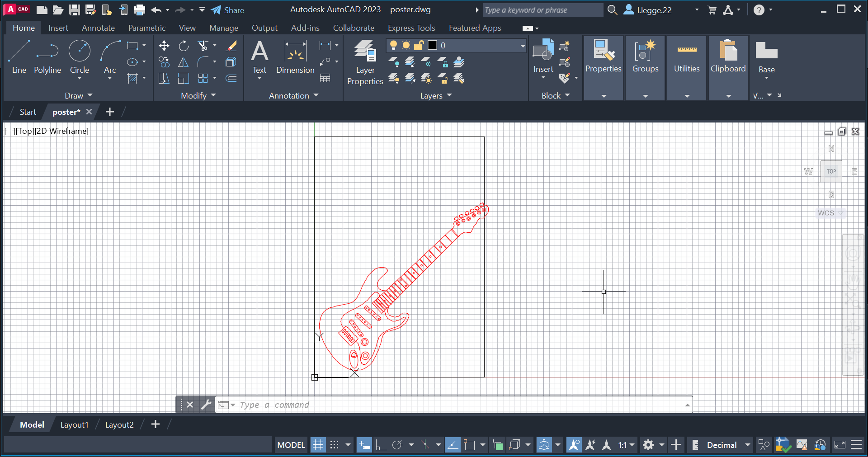
Task: Select the Dimension tool
Action: point(295,57)
